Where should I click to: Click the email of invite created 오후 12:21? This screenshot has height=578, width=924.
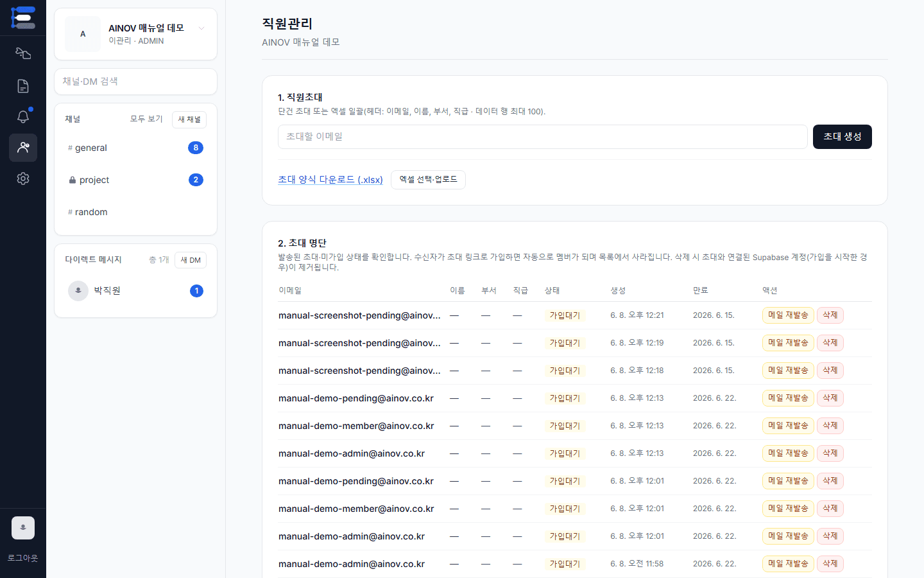pyautogui.click(x=359, y=315)
